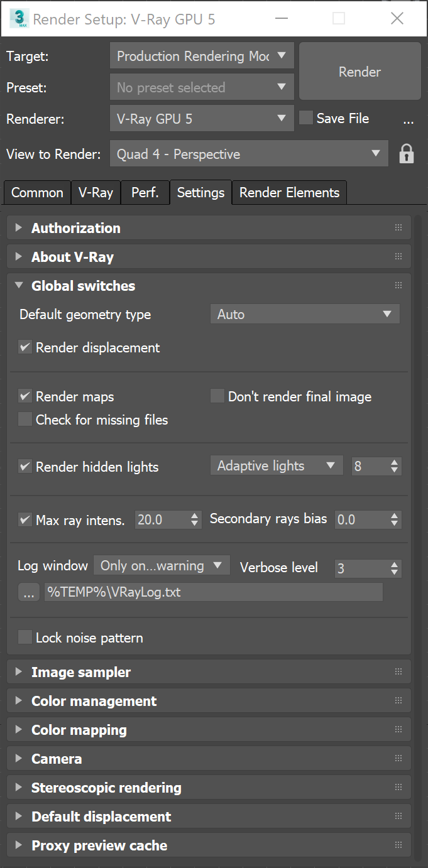Click the grip icon on Proxy preview cache
This screenshot has height=868, width=428.
tap(398, 845)
